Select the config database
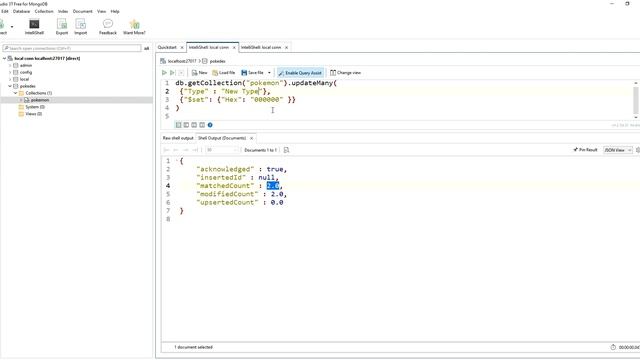This screenshot has height=360, width=640. (26, 72)
